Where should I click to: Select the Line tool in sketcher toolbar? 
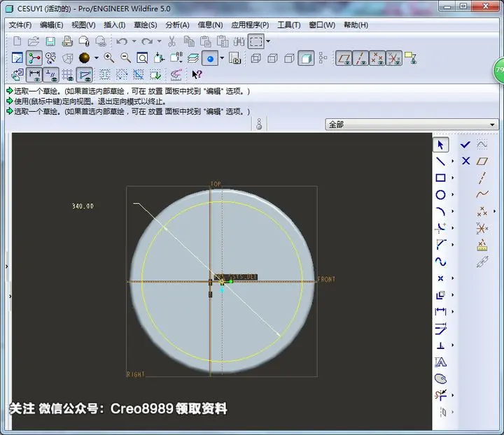point(440,161)
